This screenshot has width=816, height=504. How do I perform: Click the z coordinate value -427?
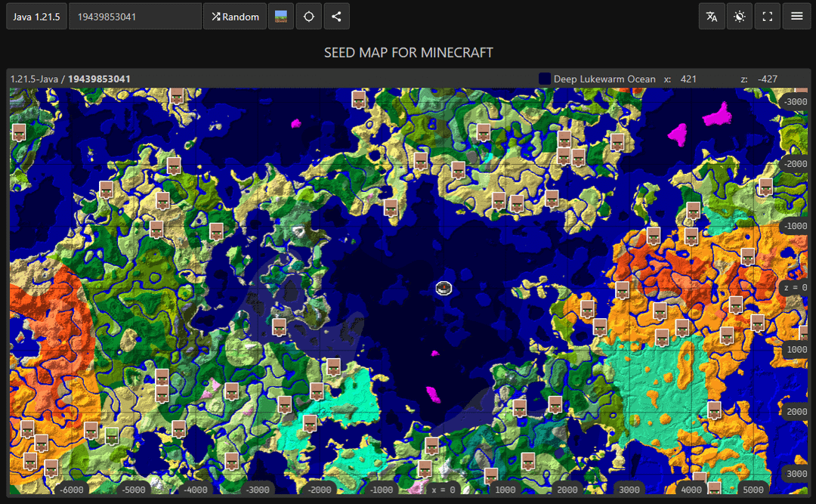pos(768,79)
